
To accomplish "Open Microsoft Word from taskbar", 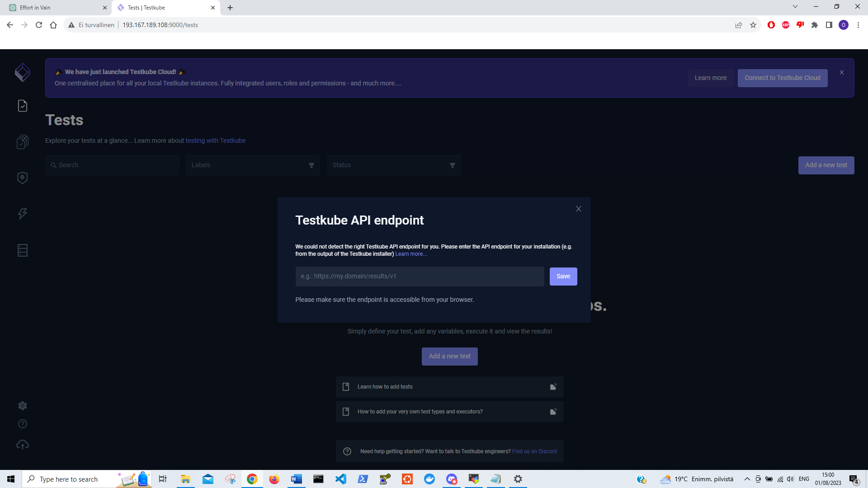I will coord(296,479).
